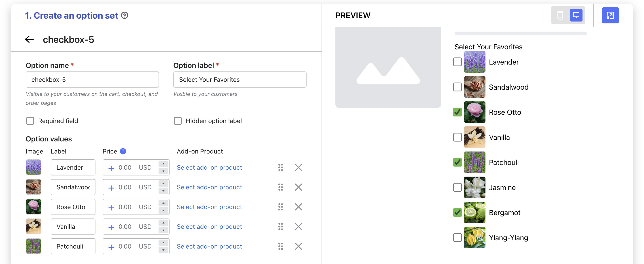Switch preview to mobile view

click(x=560, y=15)
